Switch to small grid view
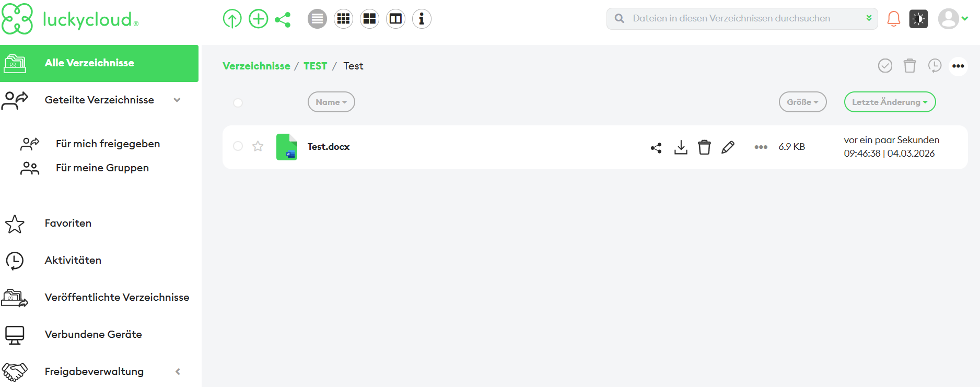Image resolution: width=980 pixels, height=387 pixels. pos(343,19)
